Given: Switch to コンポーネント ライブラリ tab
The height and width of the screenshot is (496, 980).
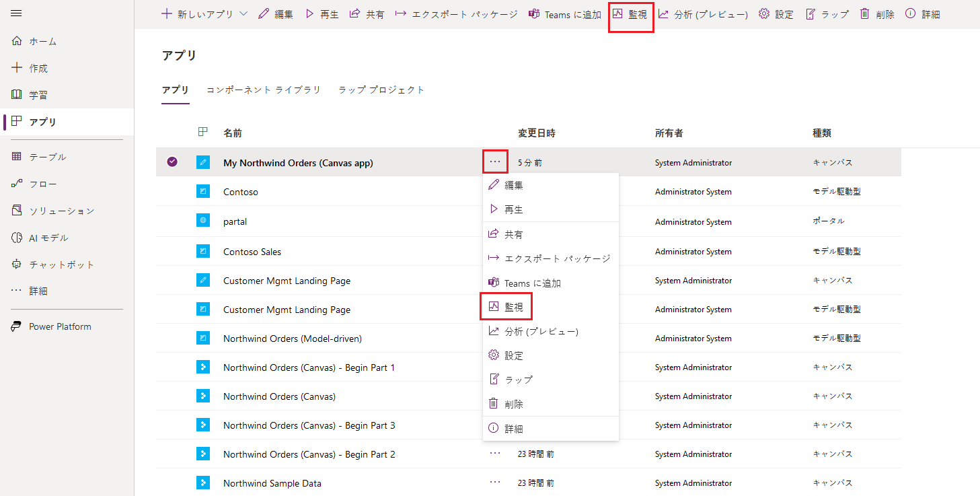Looking at the screenshot, I should point(264,90).
